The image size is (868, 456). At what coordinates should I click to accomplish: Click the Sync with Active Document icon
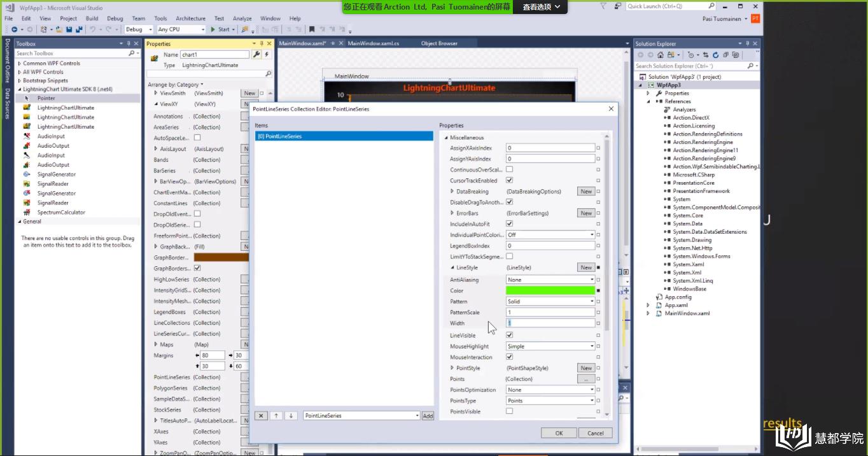(707, 55)
